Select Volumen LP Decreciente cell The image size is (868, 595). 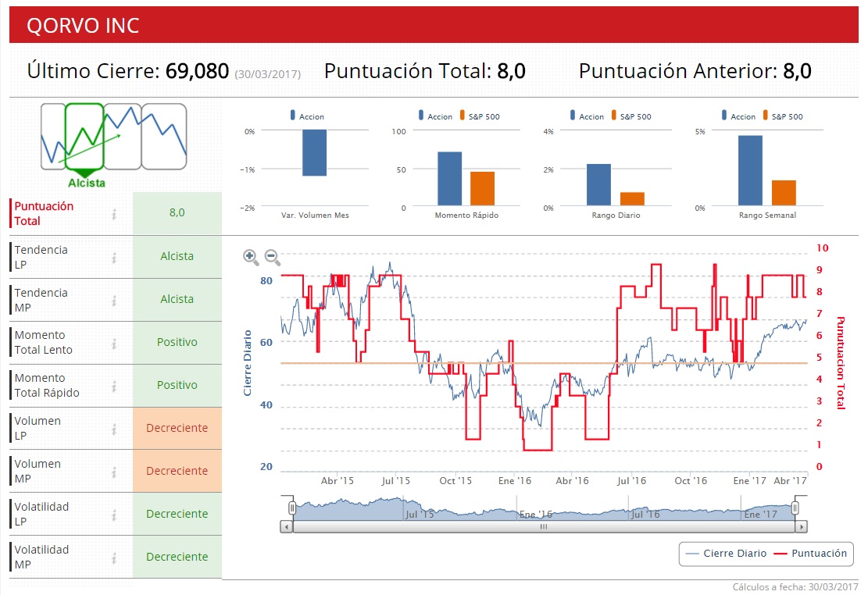(x=177, y=428)
